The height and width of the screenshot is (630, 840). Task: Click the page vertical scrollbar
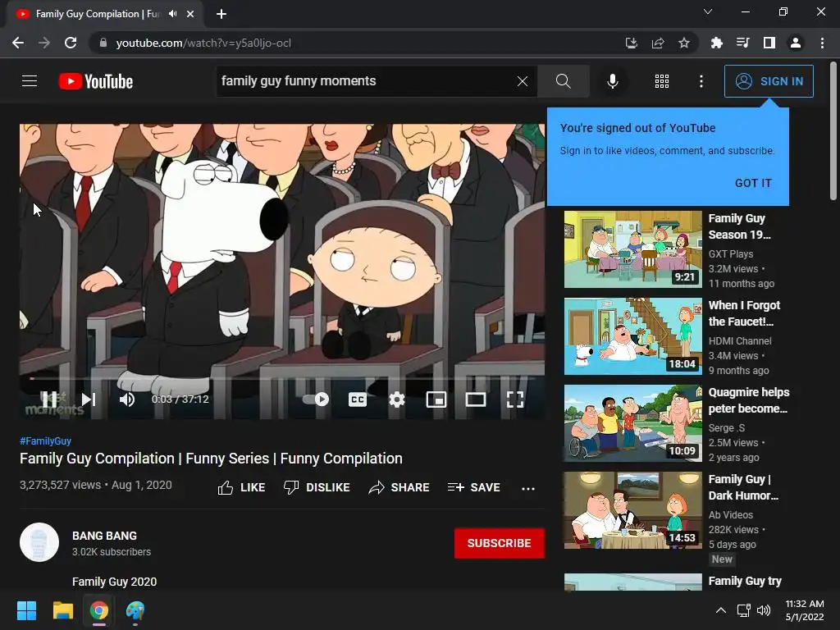pos(833,130)
